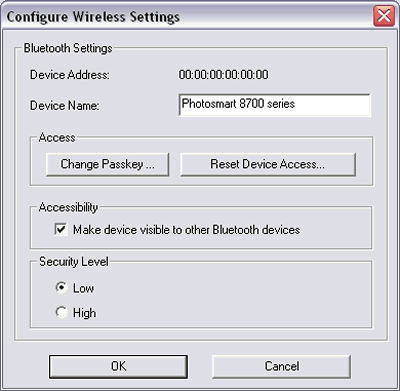Click the Device Name label
The width and height of the screenshot is (400, 391).
coord(65,106)
